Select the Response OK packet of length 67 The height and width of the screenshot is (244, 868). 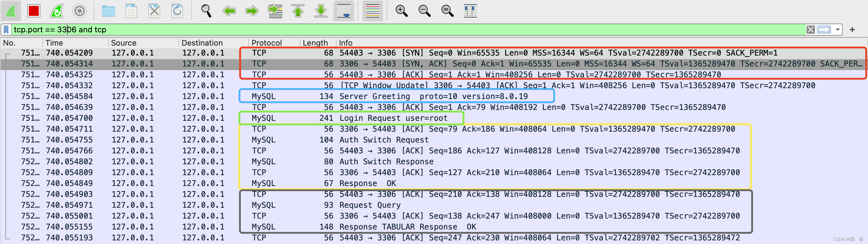(434, 183)
